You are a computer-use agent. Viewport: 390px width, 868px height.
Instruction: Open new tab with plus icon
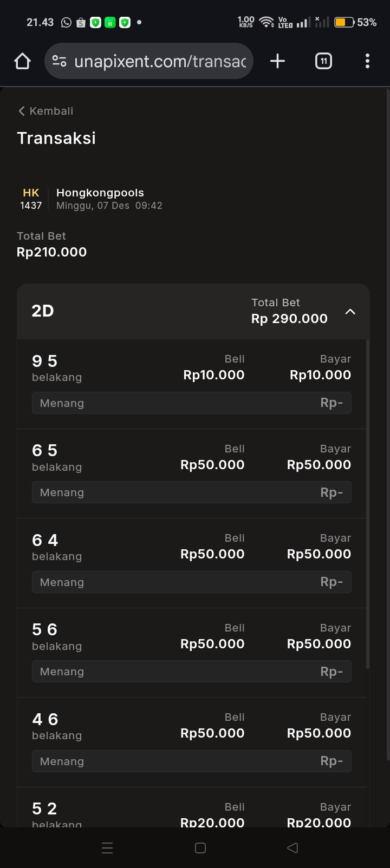[x=277, y=61]
